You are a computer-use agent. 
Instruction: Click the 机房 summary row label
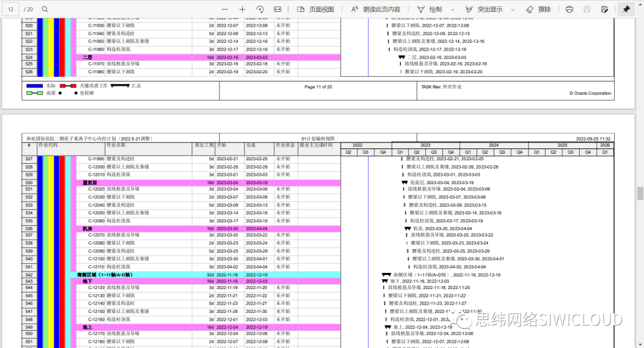(x=87, y=229)
